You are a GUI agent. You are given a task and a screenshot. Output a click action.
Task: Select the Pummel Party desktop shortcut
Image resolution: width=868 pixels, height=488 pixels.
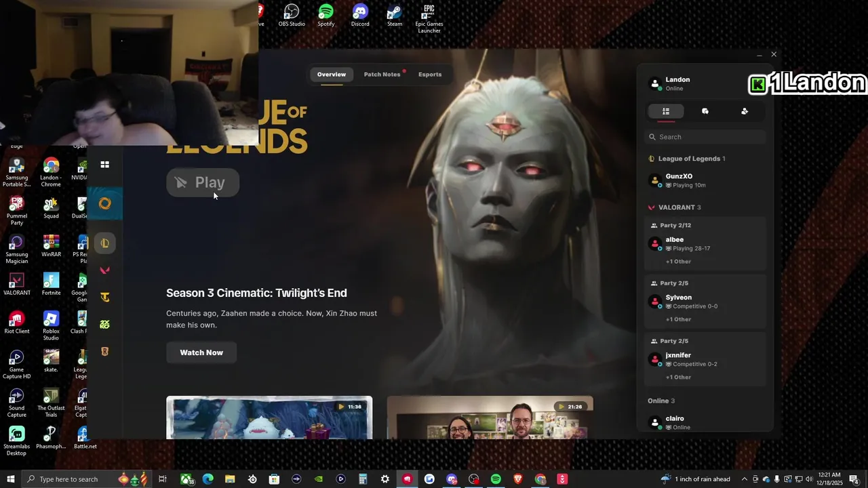[17, 211]
